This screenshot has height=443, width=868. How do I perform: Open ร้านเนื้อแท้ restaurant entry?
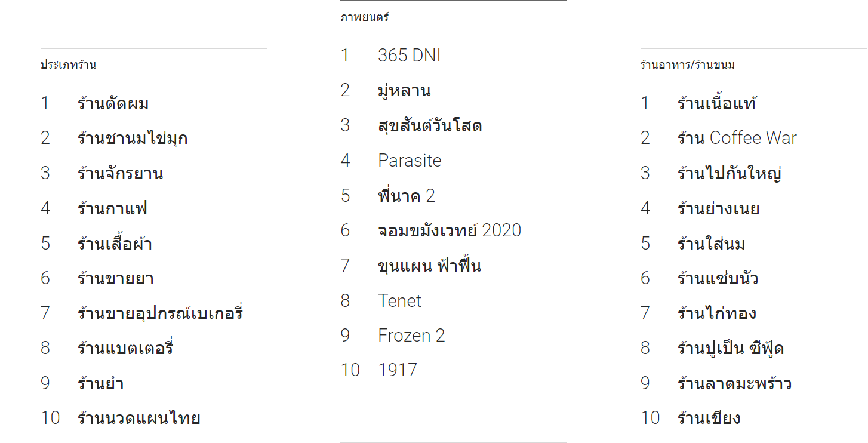click(x=716, y=104)
